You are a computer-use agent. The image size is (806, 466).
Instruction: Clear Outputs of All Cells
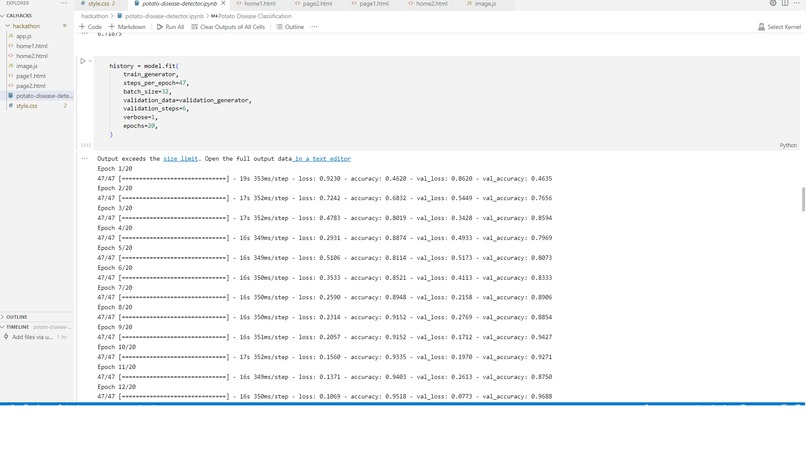click(x=228, y=27)
